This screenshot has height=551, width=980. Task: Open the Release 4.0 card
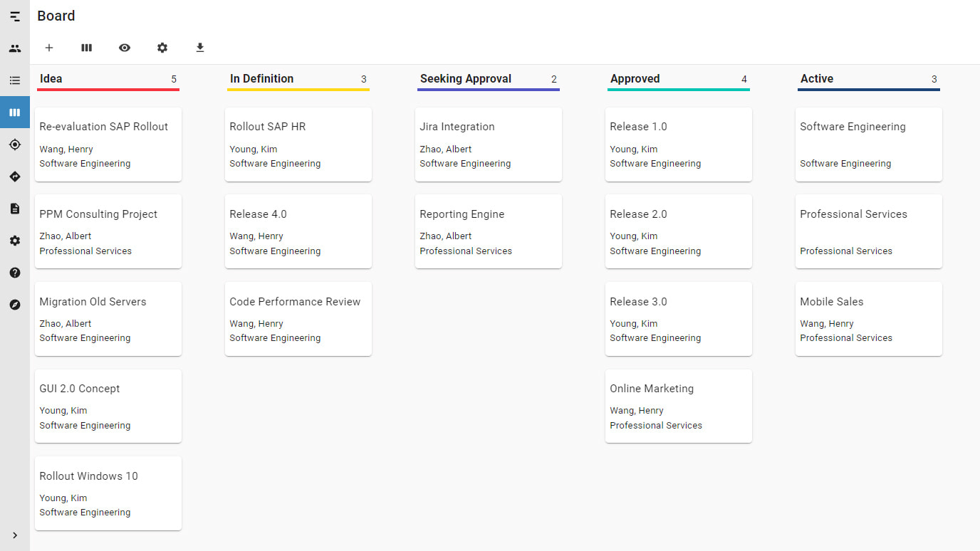298,231
